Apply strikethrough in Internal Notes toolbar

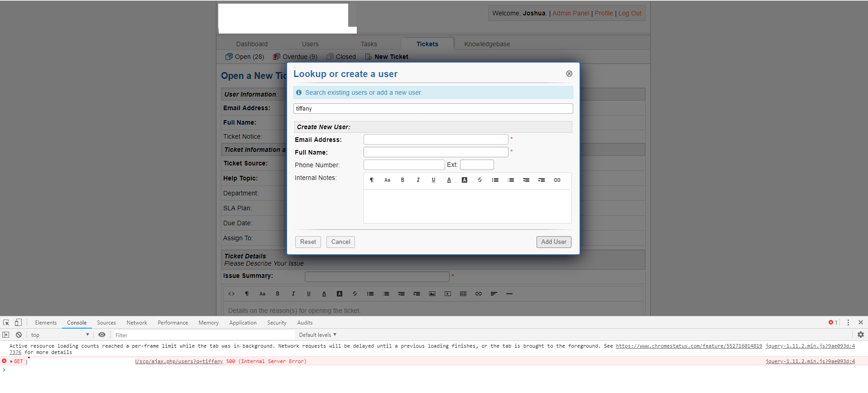click(480, 180)
